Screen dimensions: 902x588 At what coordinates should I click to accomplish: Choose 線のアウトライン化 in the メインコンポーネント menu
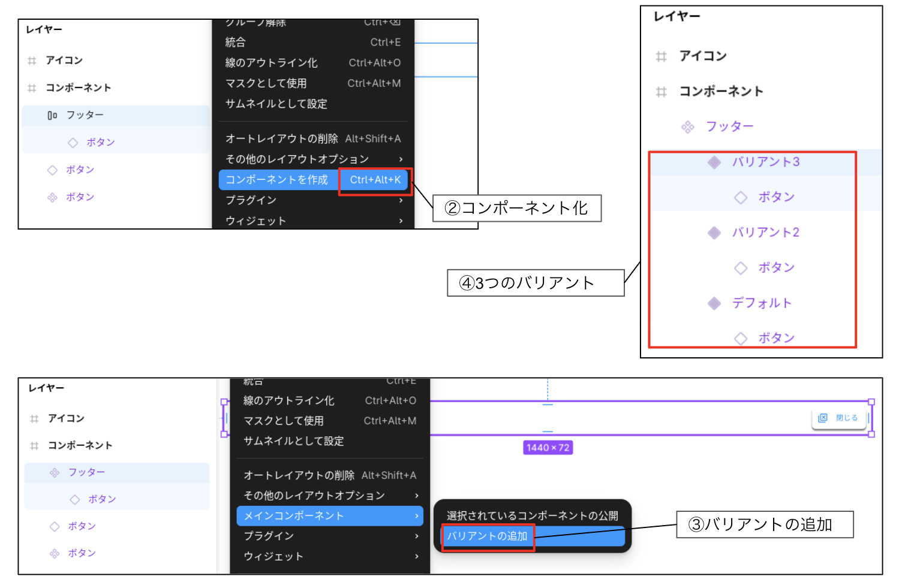(x=330, y=400)
